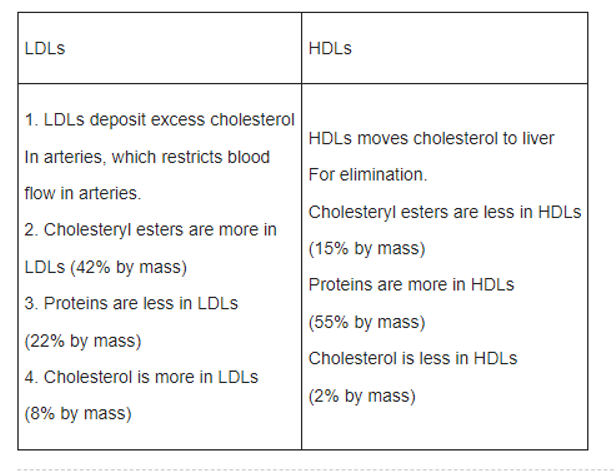Select the "(8% by mass)" text
The width and height of the screenshot is (615, 472).
coord(78,413)
